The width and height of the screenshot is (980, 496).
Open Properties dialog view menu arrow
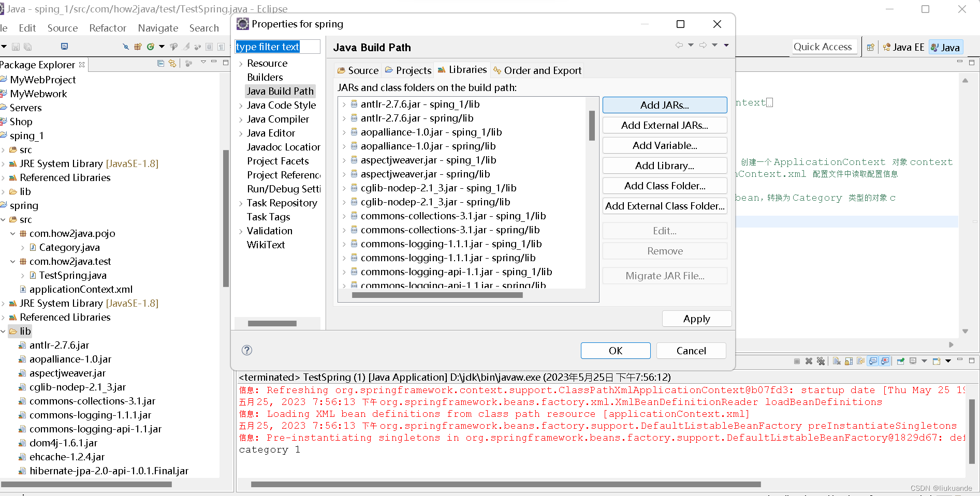tap(726, 45)
